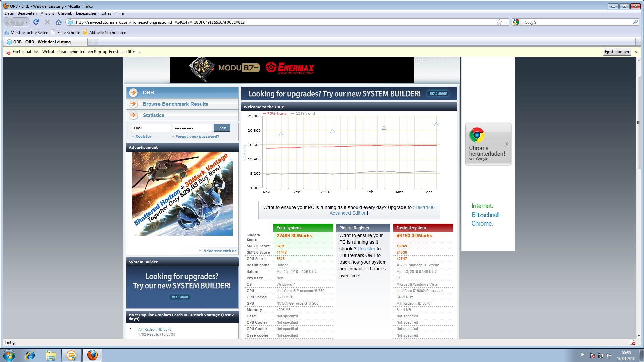644x362 pixels.
Task: Click the Einstellungen pop-up options button
Action: (617, 52)
